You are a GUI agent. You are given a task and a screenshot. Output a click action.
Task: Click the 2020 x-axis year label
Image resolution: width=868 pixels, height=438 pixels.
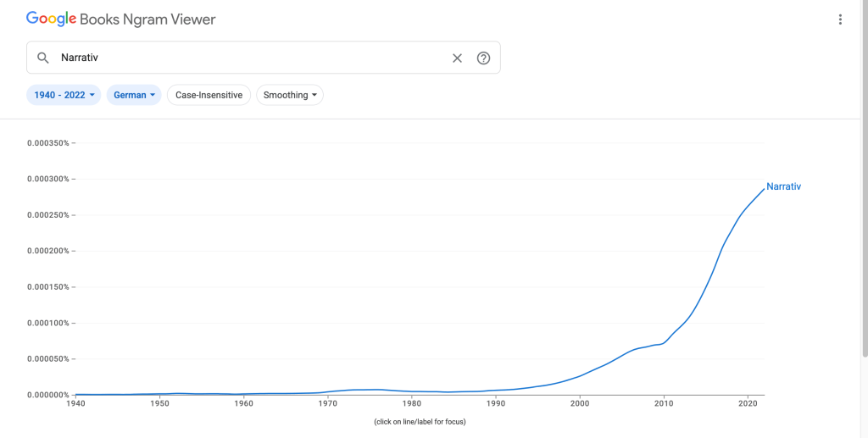click(x=747, y=403)
